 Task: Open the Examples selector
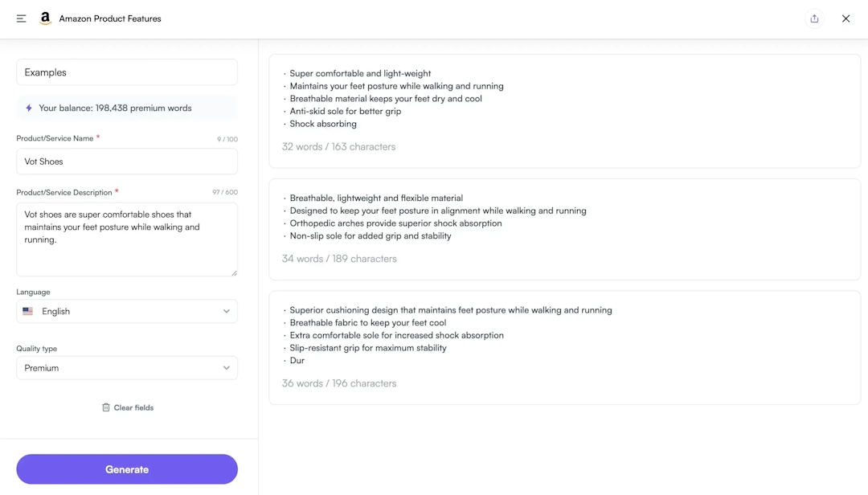click(x=127, y=72)
